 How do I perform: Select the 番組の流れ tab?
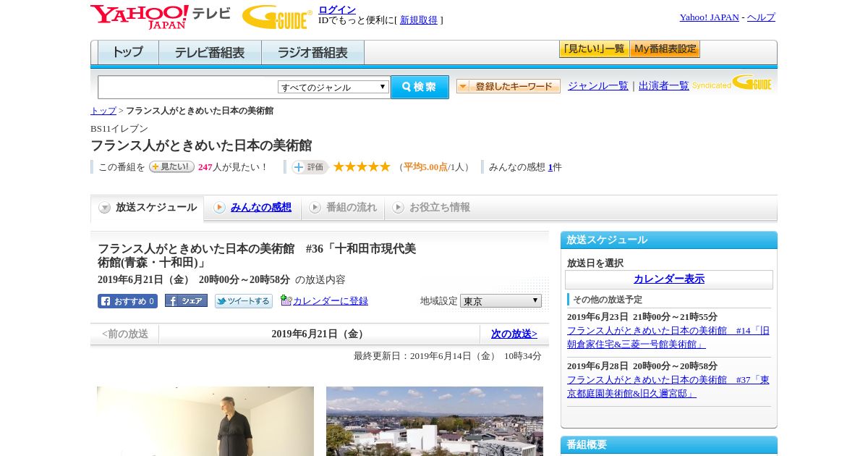[x=343, y=208]
